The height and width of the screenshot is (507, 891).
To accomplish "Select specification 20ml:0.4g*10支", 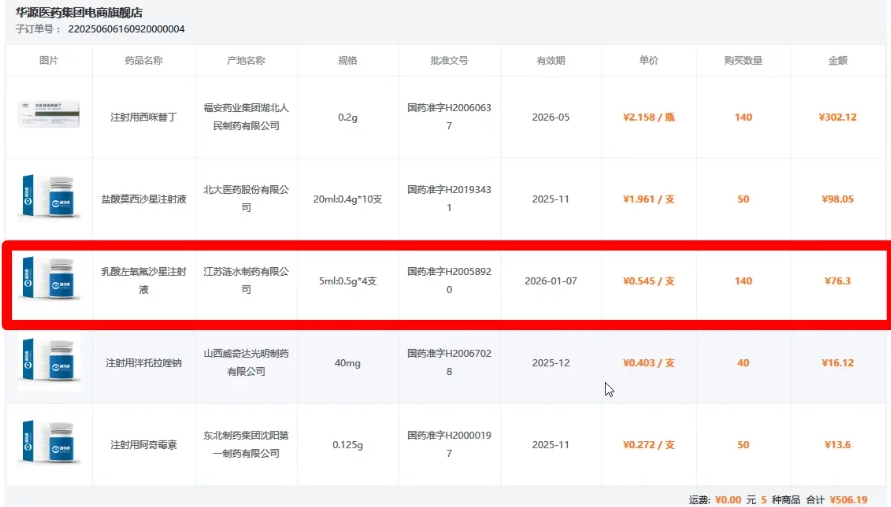I will click(x=348, y=199).
